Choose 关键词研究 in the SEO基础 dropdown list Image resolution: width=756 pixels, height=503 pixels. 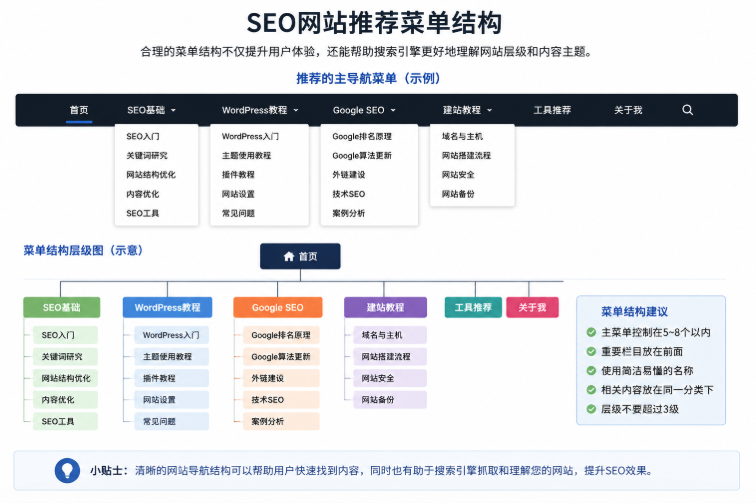click(x=147, y=155)
